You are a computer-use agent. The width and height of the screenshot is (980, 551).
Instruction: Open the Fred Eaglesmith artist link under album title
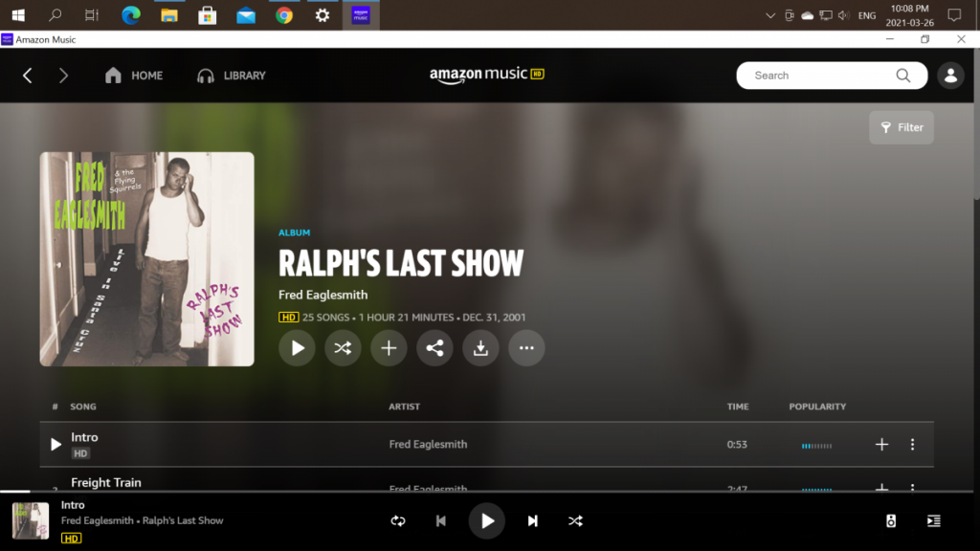click(323, 295)
